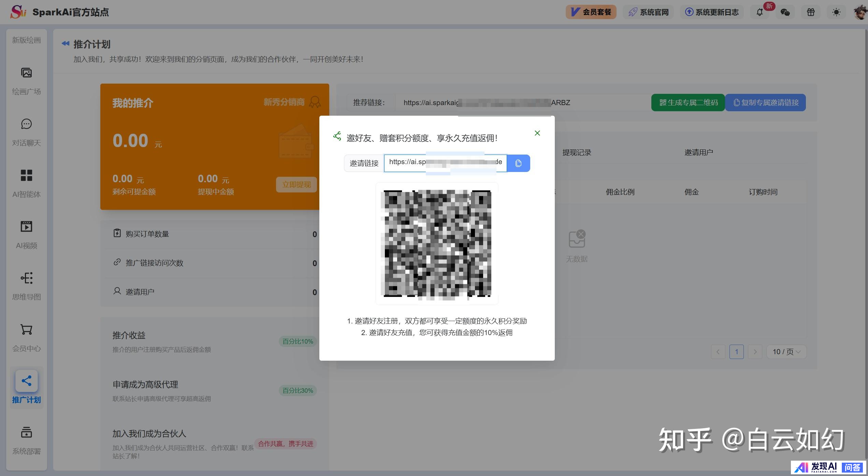The image size is (868, 476).
Task: Go to 新版绘画 in sidebar
Action: point(27,40)
